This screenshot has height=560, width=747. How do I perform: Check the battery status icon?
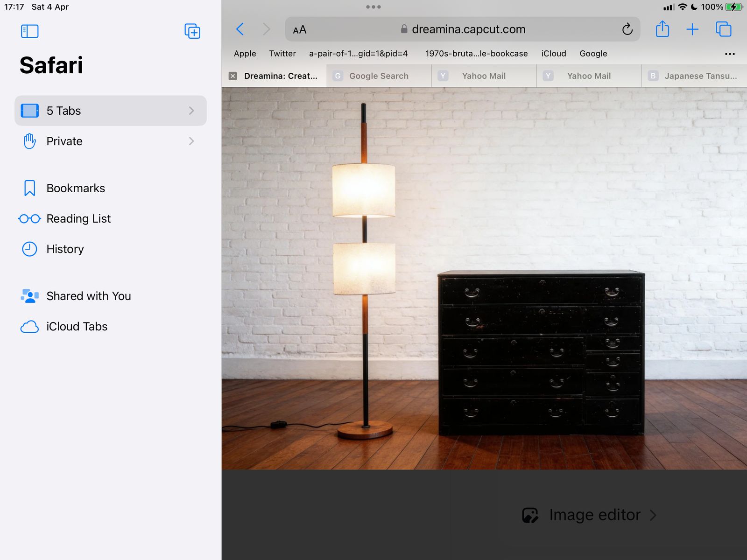coord(734,7)
